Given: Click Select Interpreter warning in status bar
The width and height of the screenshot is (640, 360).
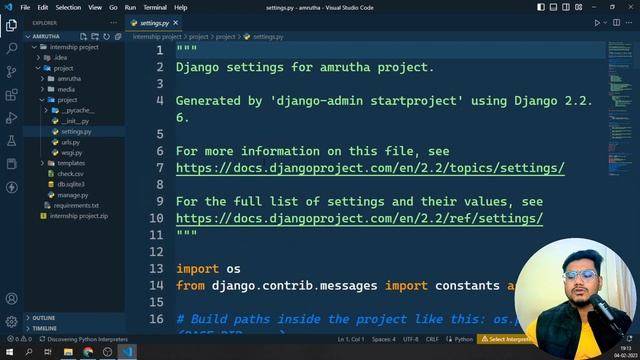Looking at the screenshot, I should click(x=506, y=339).
